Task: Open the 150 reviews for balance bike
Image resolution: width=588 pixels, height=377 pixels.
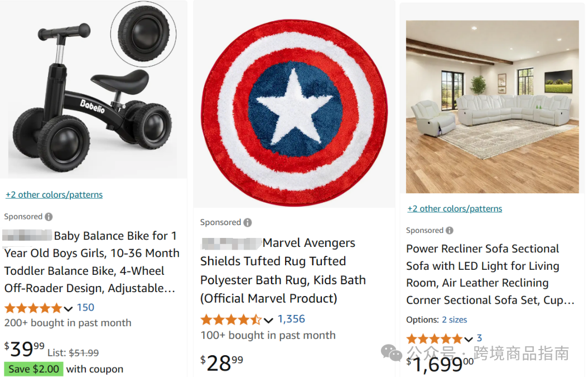Action: tap(85, 308)
